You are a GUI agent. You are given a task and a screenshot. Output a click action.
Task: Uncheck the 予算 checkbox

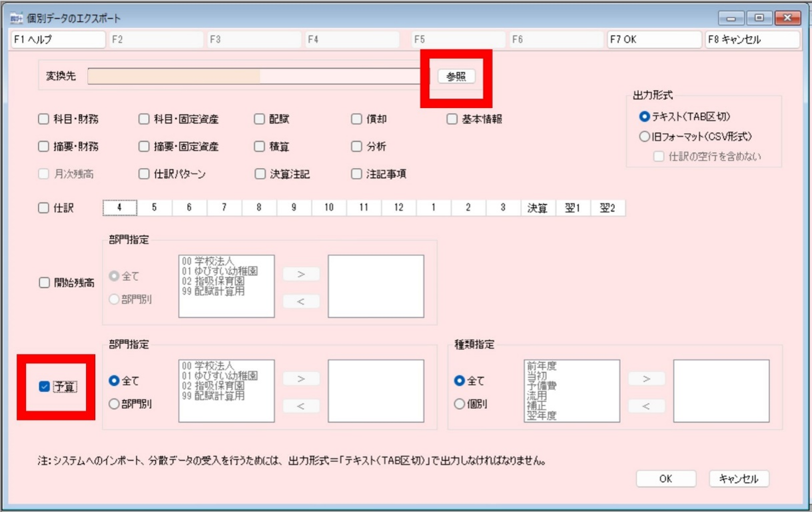point(45,387)
